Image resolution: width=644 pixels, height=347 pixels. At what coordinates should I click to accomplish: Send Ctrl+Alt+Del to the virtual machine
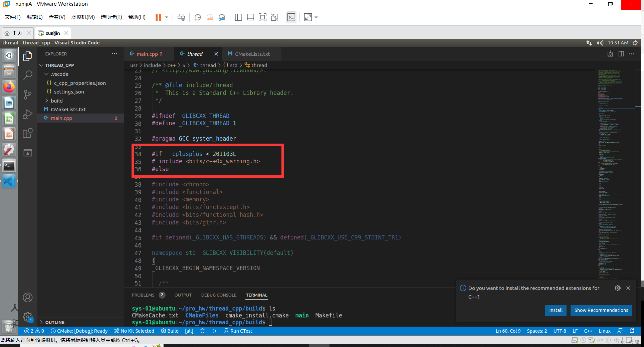181,17
